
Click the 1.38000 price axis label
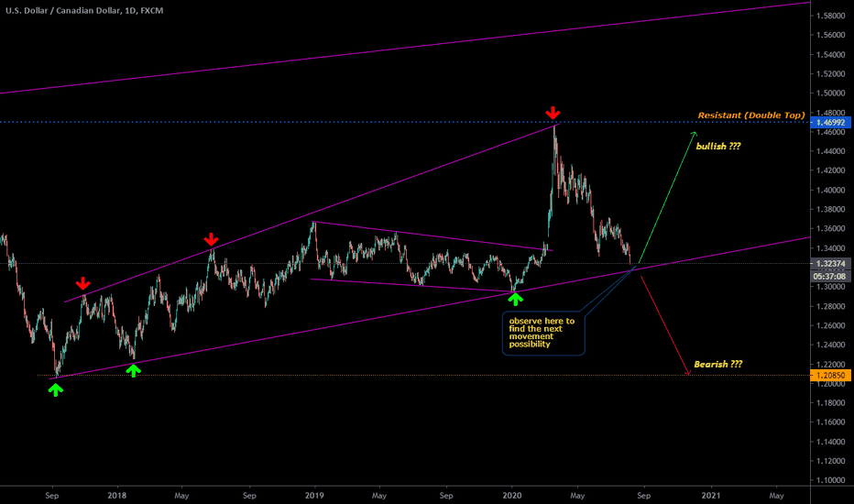(x=830, y=209)
